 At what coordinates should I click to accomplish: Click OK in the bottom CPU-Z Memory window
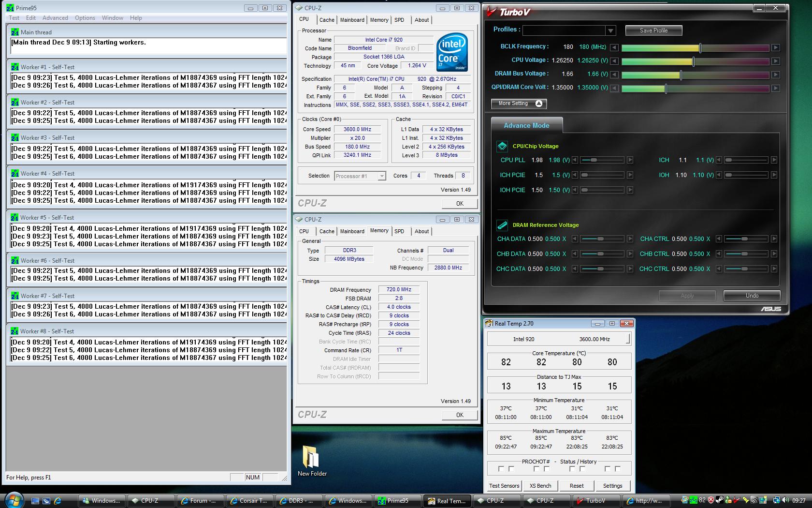click(460, 415)
